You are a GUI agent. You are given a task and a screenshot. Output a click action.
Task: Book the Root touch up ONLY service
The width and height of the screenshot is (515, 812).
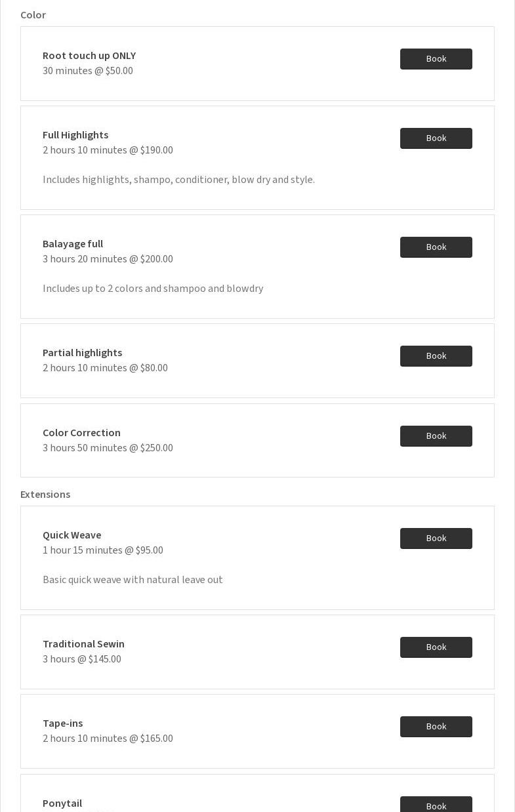tap(436, 59)
